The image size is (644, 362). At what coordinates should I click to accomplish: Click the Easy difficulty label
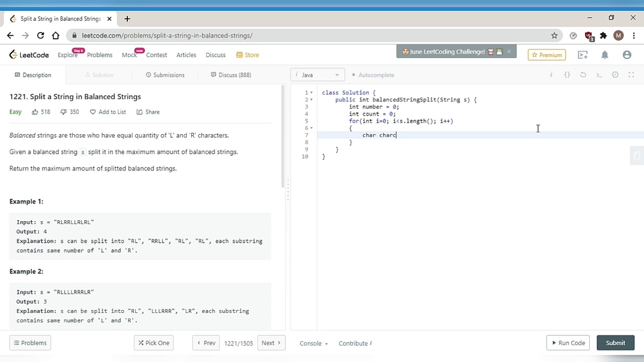[16, 112]
